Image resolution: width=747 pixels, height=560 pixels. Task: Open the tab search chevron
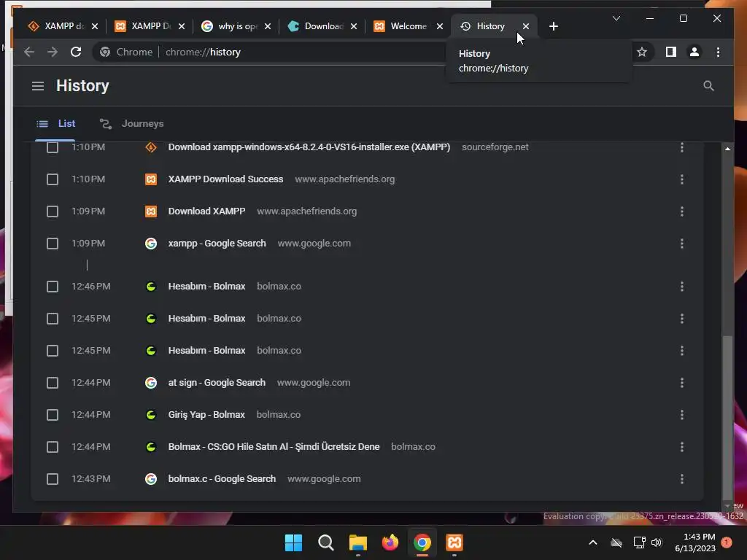(x=616, y=18)
